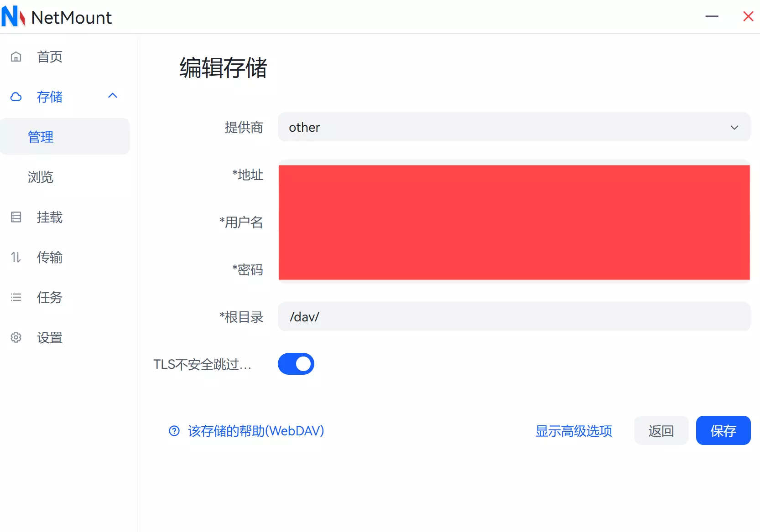Click the 返回 back button
760x532 pixels.
point(661,430)
